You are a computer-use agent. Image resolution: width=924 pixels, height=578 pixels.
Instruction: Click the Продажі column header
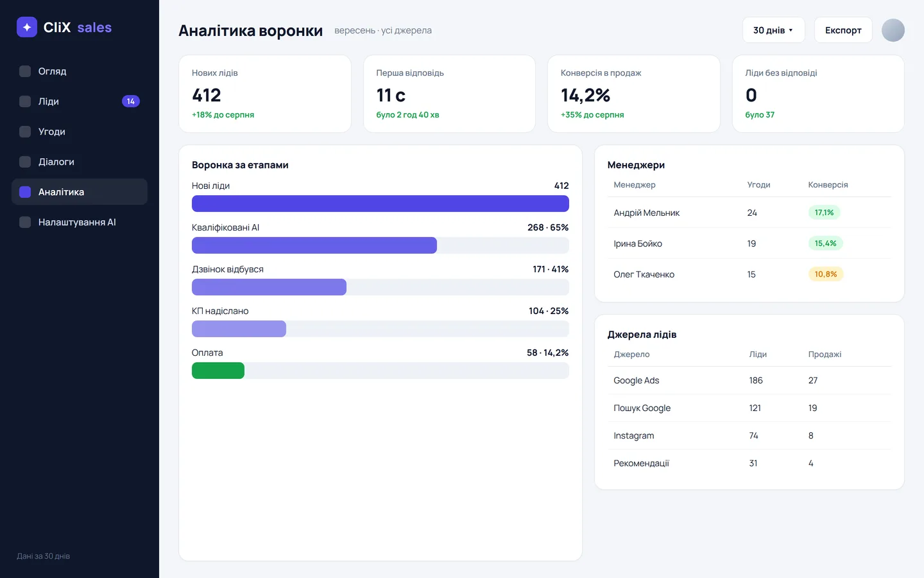[825, 355]
